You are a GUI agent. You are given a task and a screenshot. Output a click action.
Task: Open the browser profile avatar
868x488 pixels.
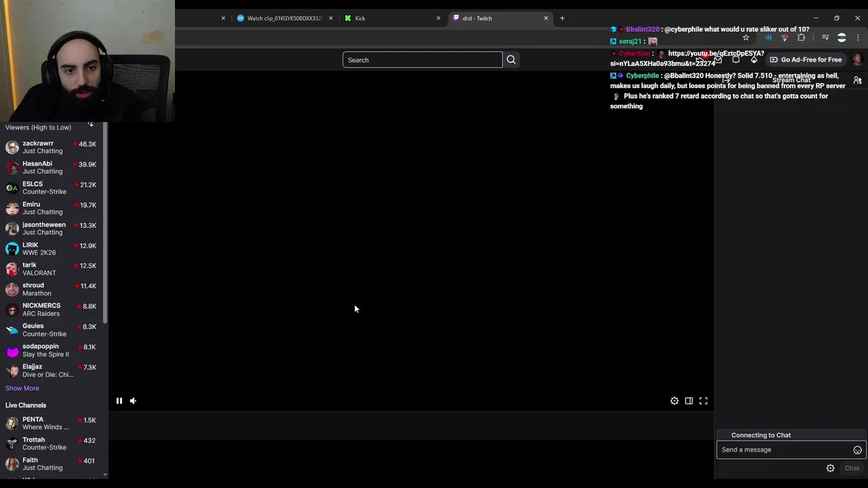coord(842,37)
